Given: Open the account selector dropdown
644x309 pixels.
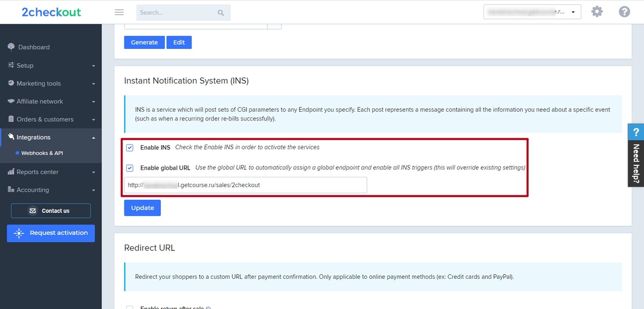Looking at the screenshot, I should coord(532,12).
